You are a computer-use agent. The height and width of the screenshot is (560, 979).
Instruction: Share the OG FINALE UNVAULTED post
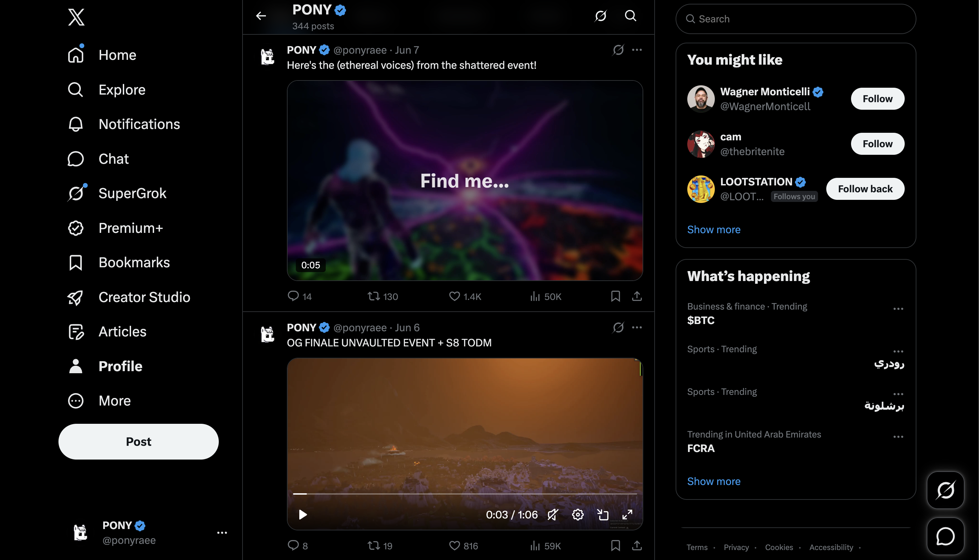637,546
